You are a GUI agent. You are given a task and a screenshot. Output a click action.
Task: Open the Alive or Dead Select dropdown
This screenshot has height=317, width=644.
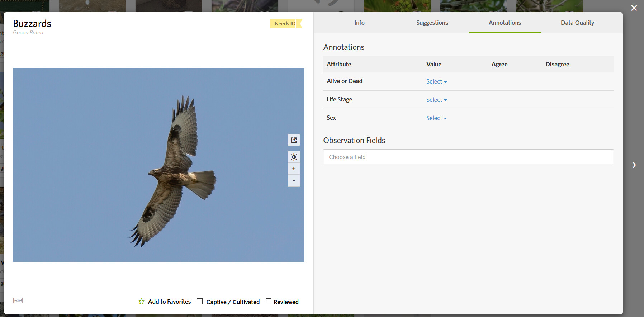tap(436, 81)
